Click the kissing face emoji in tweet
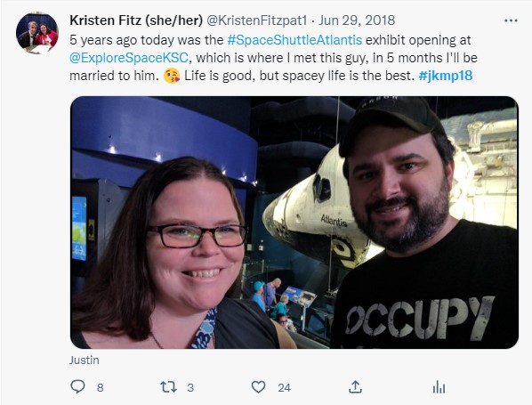532x405 pixels. pos(172,76)
